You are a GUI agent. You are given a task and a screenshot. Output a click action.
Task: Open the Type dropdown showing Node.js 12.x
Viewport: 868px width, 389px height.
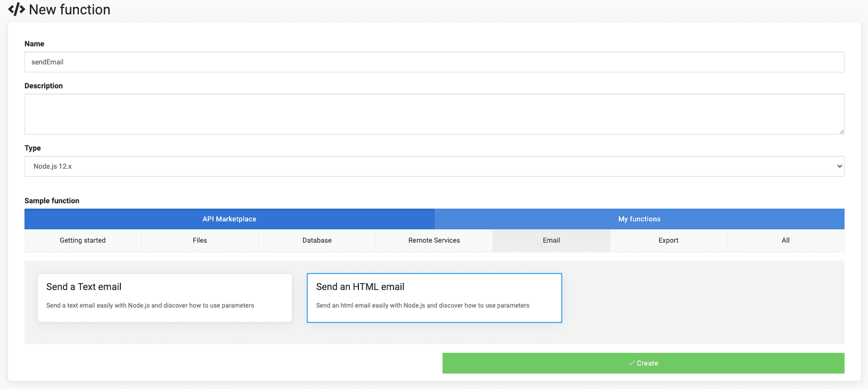point(434,166)
